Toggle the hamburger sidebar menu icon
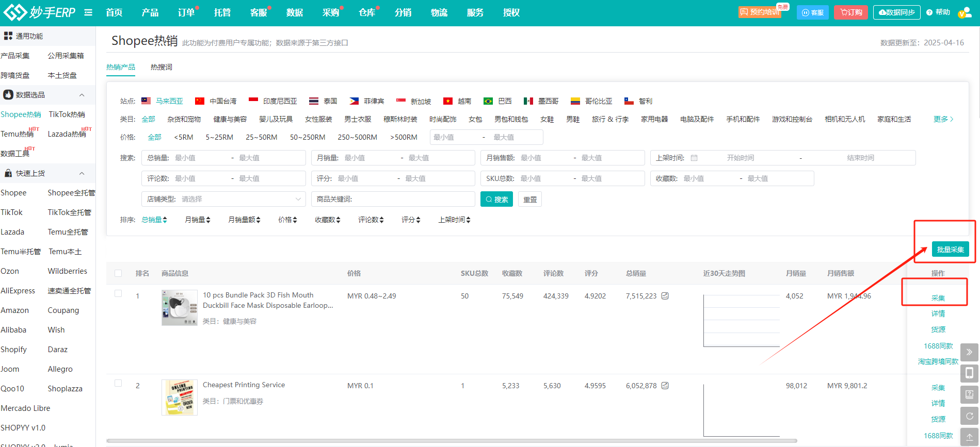This screenshot has width=980, height=447. 88,12
